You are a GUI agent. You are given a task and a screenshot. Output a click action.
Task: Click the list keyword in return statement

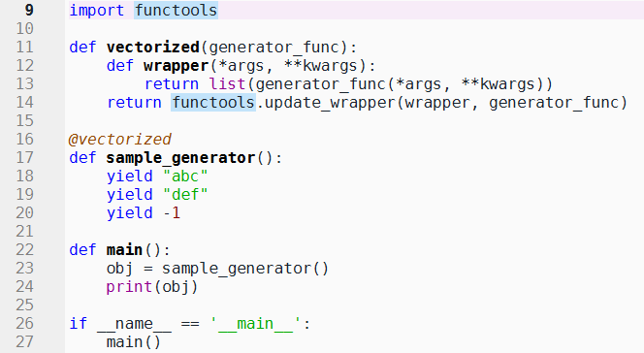pyautogui.click(x=227, y=84)
